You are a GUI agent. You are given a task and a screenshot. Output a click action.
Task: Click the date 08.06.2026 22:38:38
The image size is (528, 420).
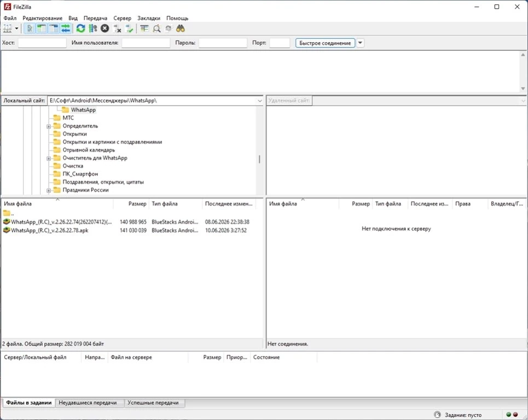coord(227,222)
